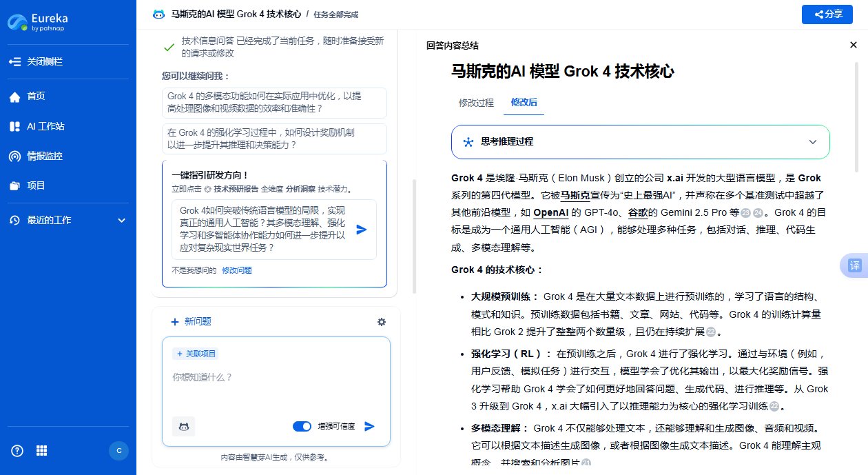Click the OpenAI underlined term
The height and width of the screenshot is (475, 868).
pos(551,212)
